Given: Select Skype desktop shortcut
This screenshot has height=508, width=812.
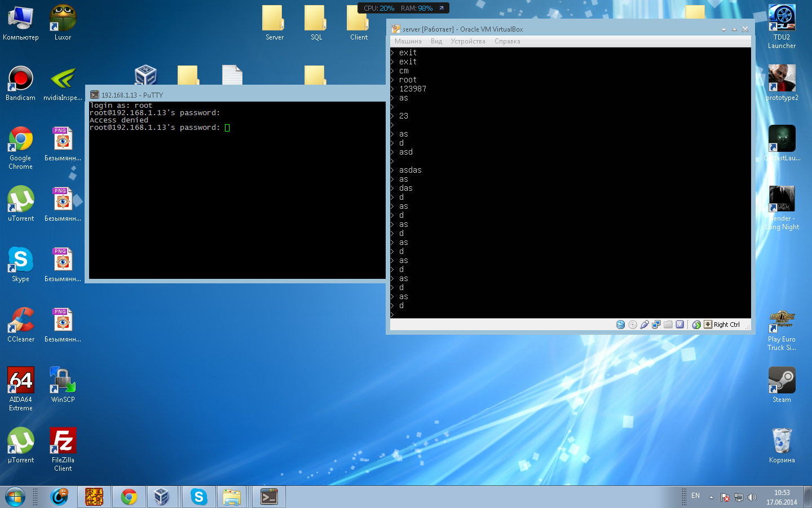Looking at the screenshot, I should (x=21, y=264).
